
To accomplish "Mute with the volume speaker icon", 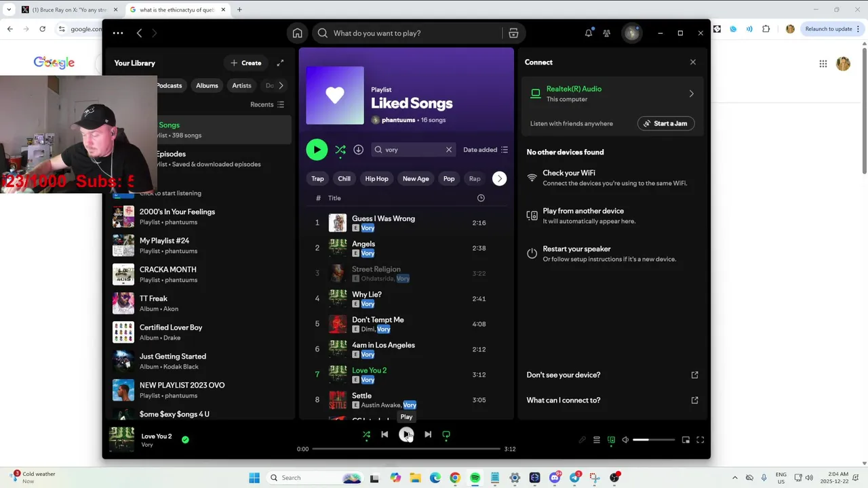I will click(625, 440).
